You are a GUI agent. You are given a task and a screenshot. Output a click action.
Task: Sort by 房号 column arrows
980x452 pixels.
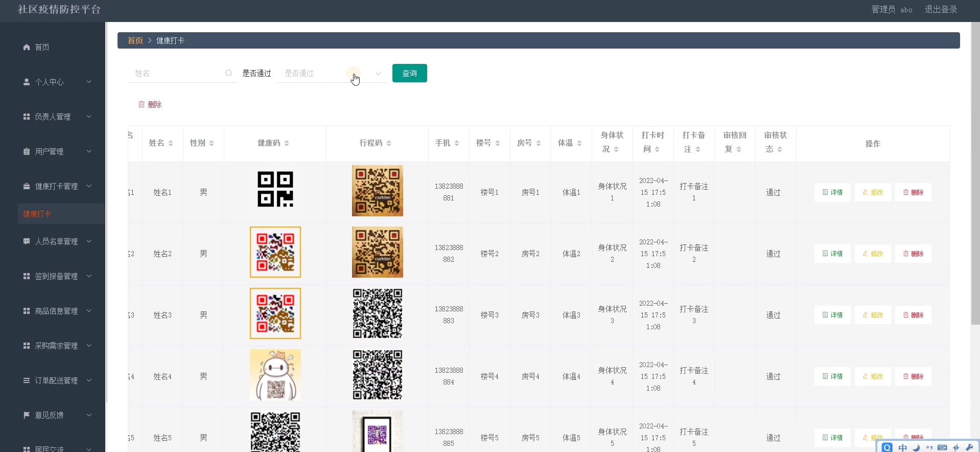pyautogui.click(x=539, y=143)
